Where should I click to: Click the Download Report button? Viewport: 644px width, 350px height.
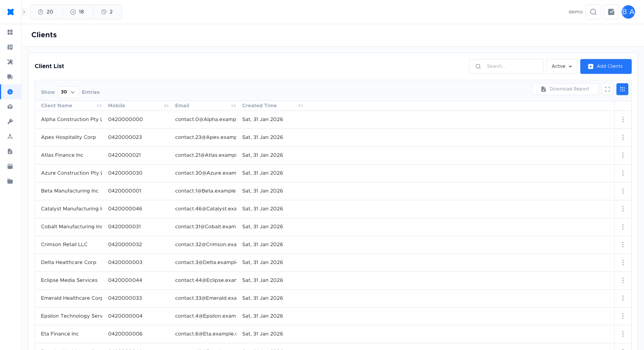[565, 89]
